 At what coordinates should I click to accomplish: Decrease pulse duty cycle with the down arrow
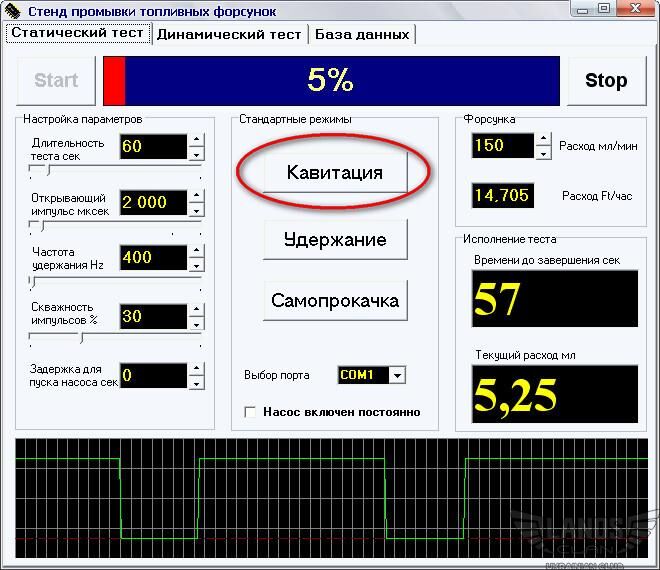tap(196, 323)
